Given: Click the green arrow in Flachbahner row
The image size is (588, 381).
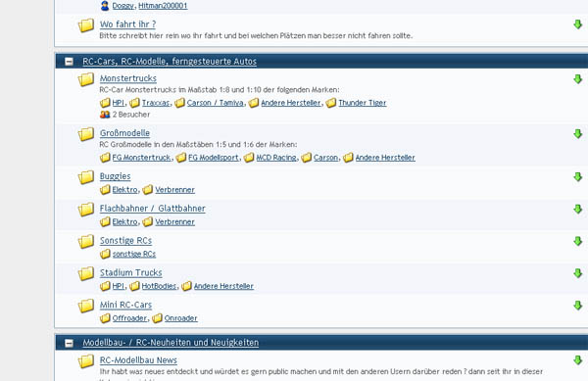Looking at the screenshot, I should point(577,209).
